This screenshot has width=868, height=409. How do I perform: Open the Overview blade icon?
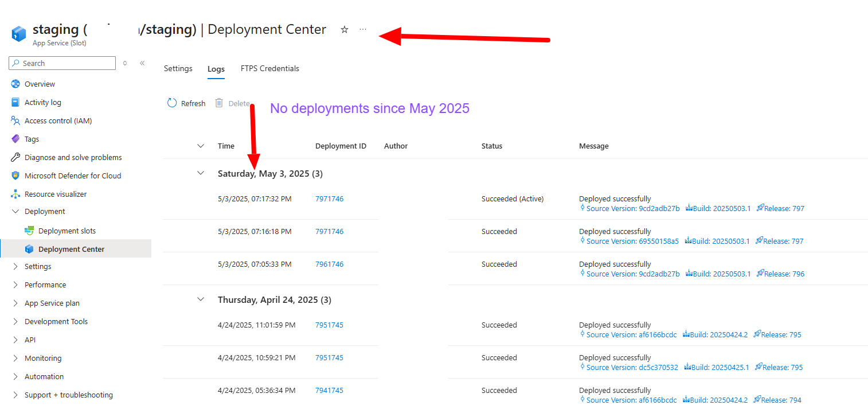(x=15, y=84)
